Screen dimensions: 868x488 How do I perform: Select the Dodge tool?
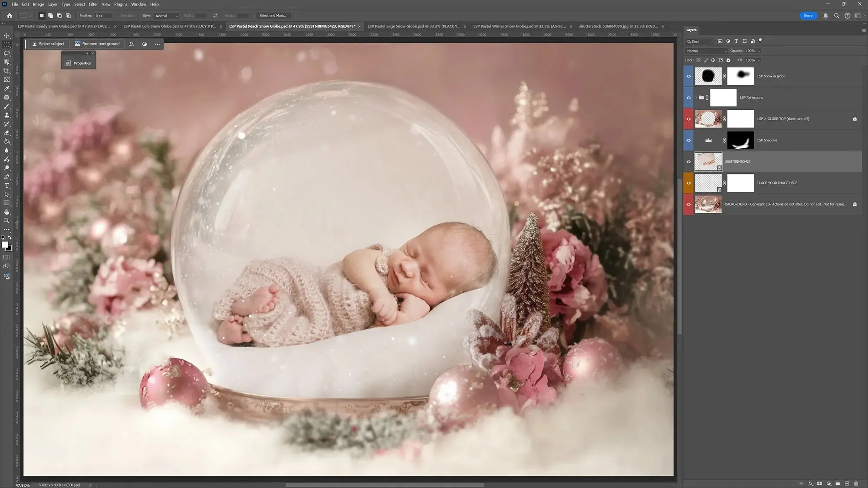point(7,168)
